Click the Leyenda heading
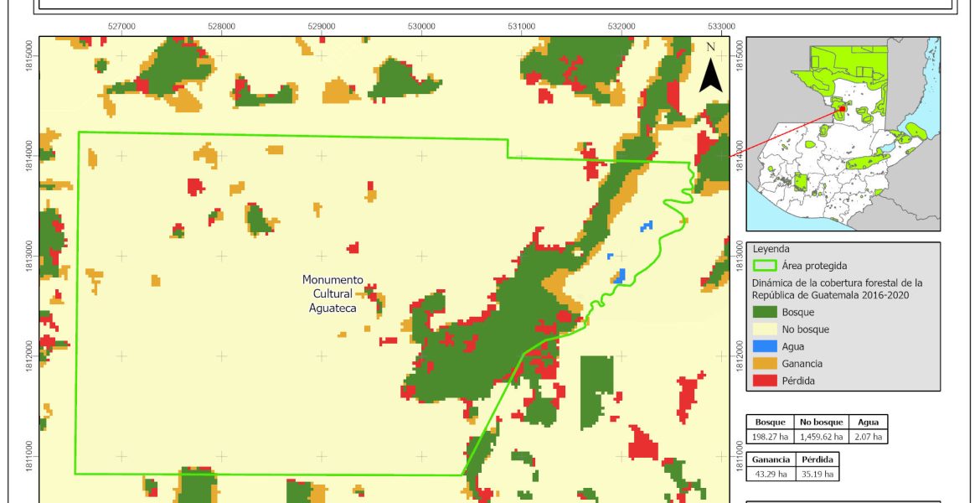The width and height of the screenshot is (980, 503). tap(773, 249)
